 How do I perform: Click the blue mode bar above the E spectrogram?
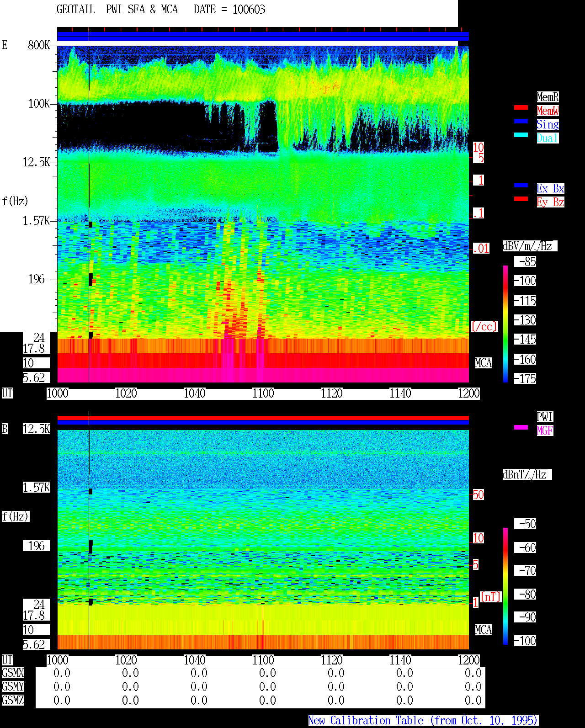point(263,37)
